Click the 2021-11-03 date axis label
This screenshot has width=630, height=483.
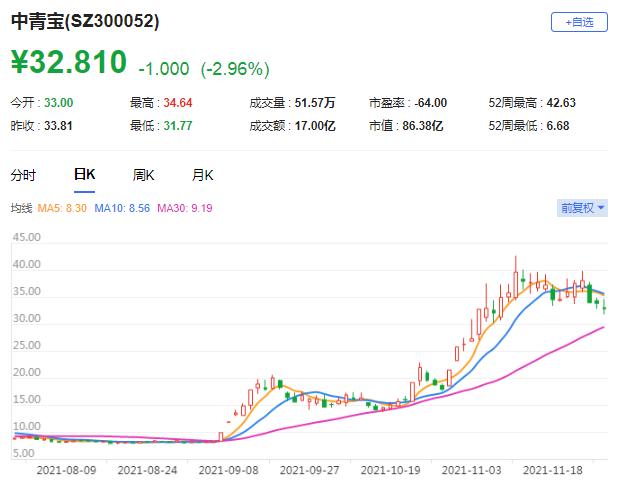coord(472,470)
